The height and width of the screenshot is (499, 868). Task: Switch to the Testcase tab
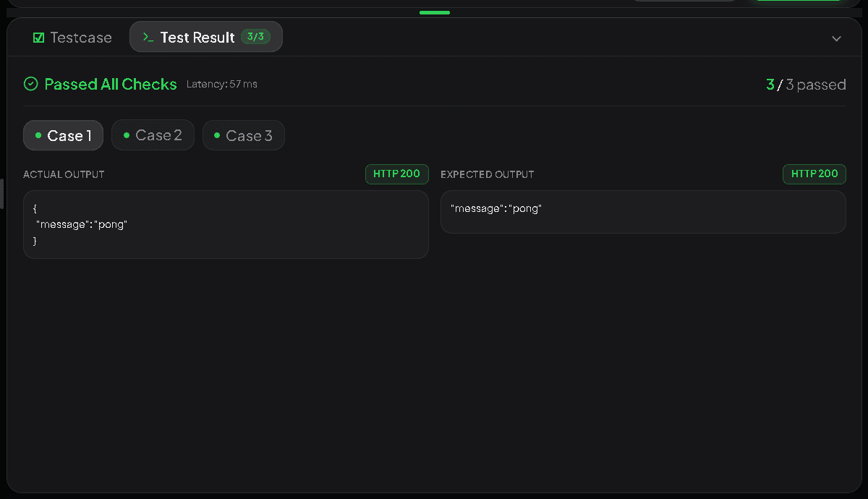[x=72, y=38]
